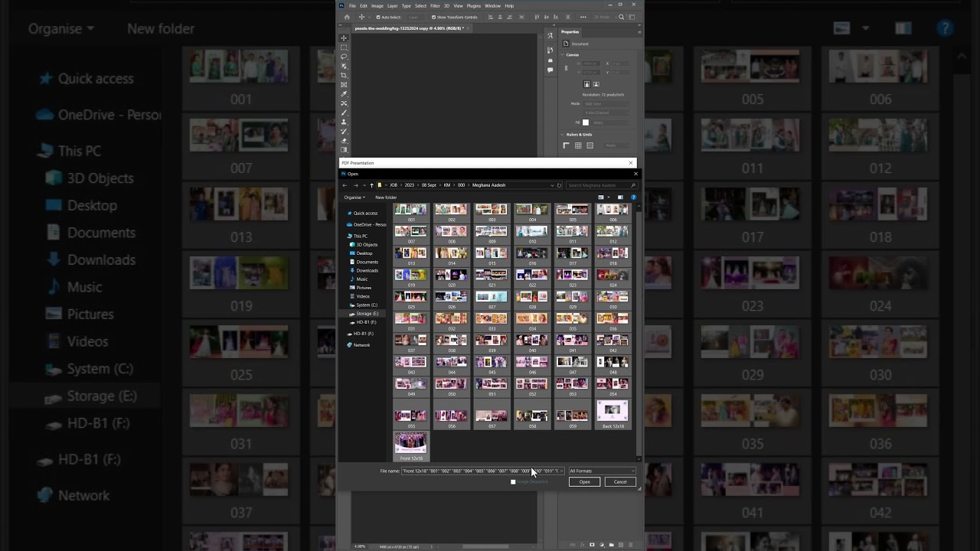
Task: Go to 2023 in the breadcrumb path
Action: click(x=410, y=185)
